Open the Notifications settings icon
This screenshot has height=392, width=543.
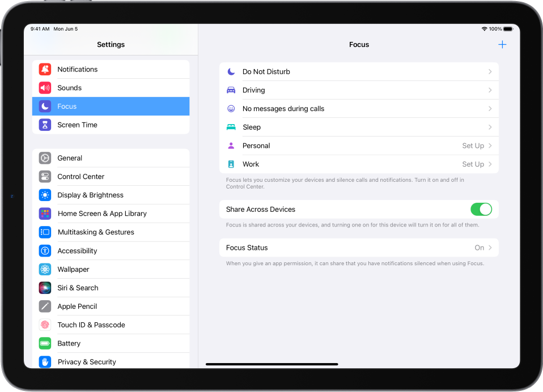(x=45, y=69)
